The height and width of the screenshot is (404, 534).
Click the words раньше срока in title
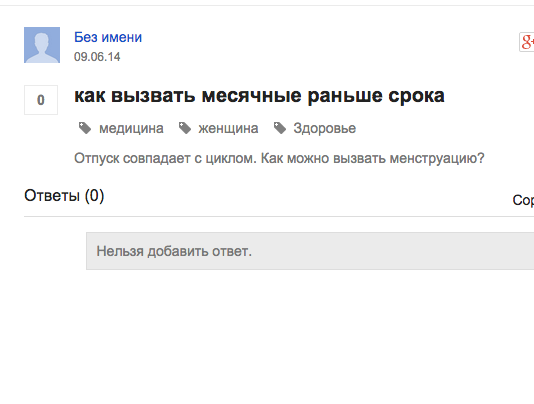376,96
